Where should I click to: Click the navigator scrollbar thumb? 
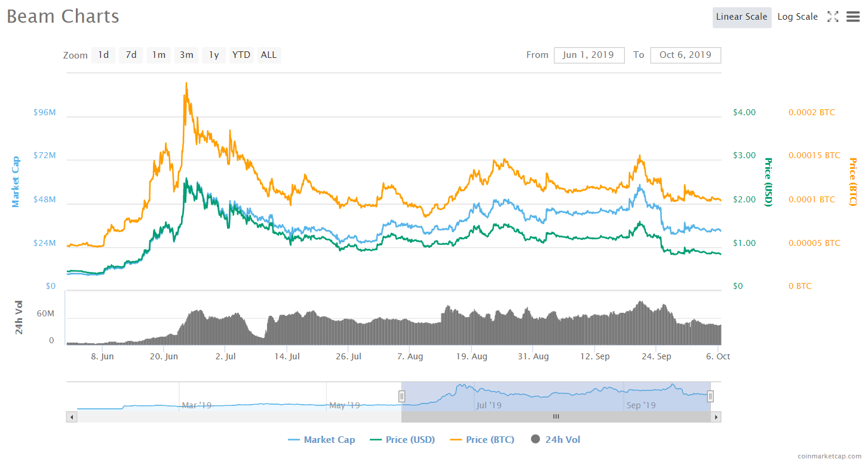tap(556, 417)
